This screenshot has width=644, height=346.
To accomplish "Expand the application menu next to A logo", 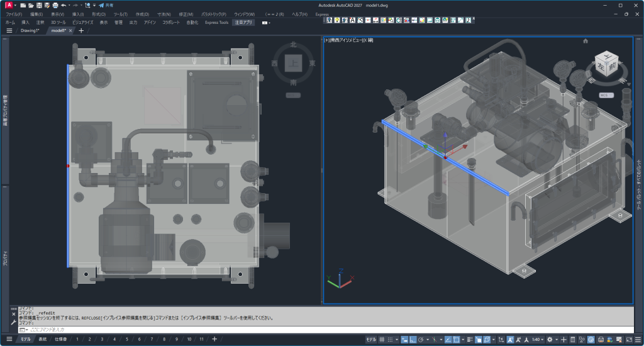I will pyautogui.click(x=16, y=5).
